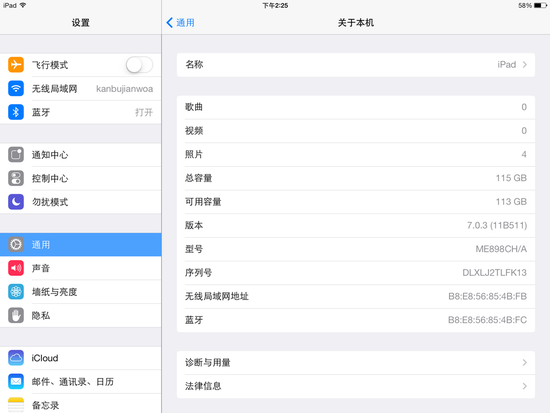The image size is (550, 413).
Task: Go back with the 通用 button
Action: coord(180,23)
